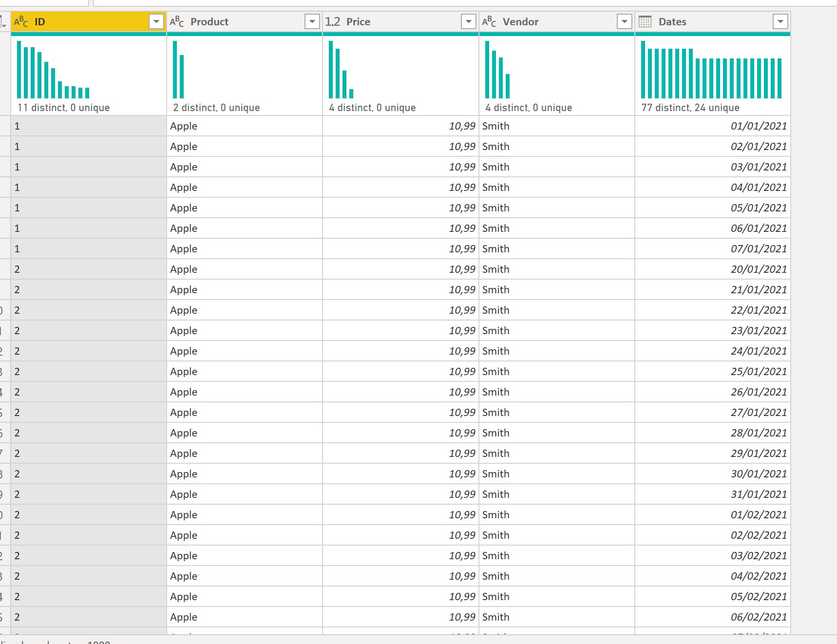Viewport: 837px width, 644px height.
Task: Open the ID column filter dropdown
Action: (x=156, y=21)
